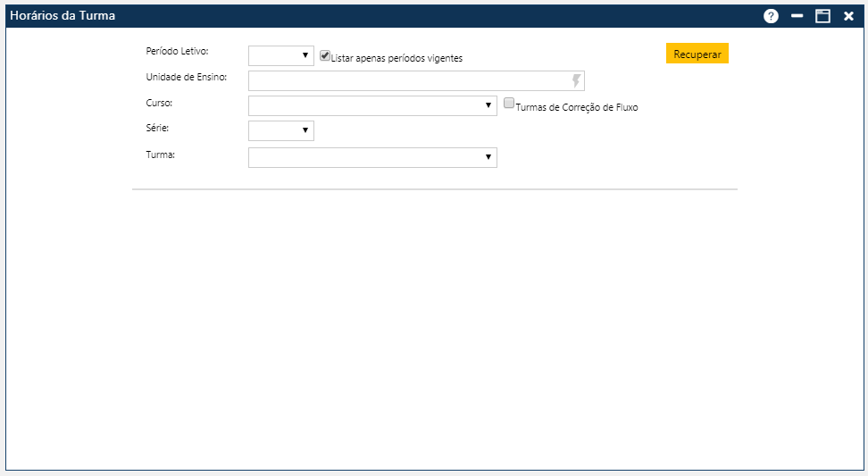Open the help question mark icon
Viewport: 868px width, 476px height.
click(772, 16)
